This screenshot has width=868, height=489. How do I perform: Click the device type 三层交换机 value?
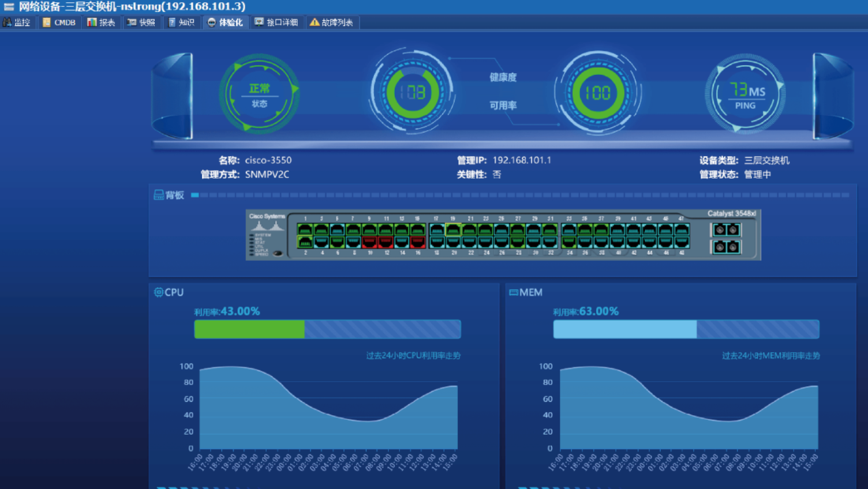point(767,160)
